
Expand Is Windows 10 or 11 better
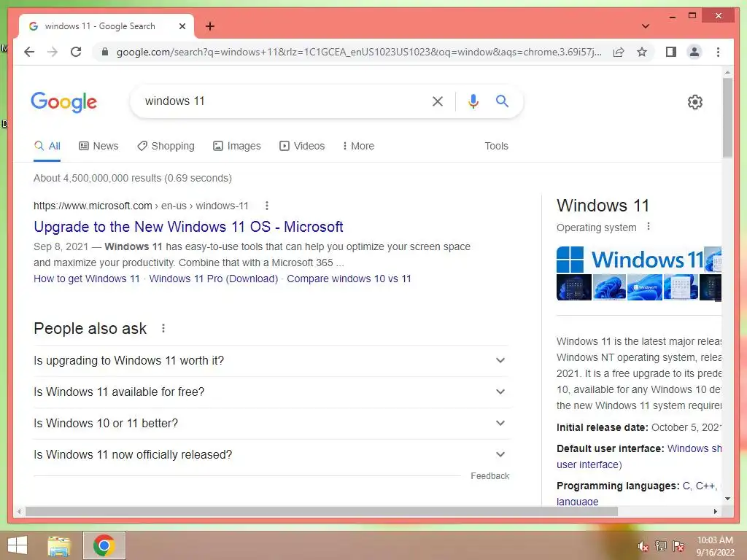tap(271, 424)
